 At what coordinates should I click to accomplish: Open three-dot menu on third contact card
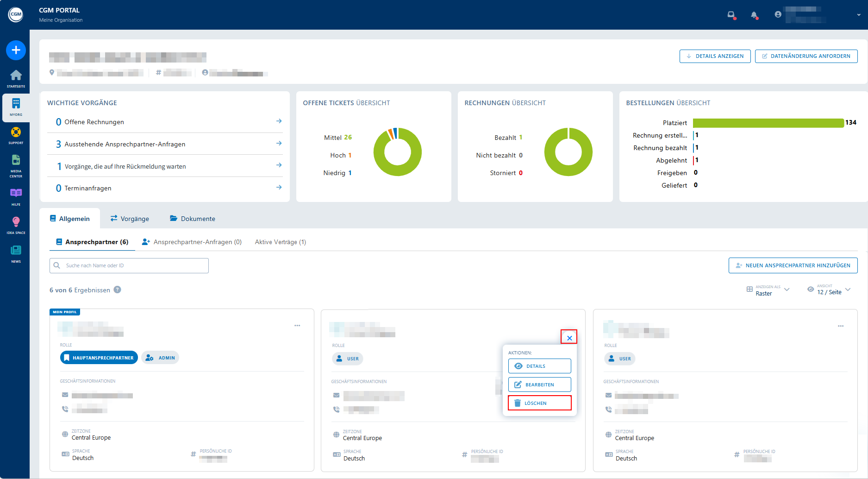(841, 326)
